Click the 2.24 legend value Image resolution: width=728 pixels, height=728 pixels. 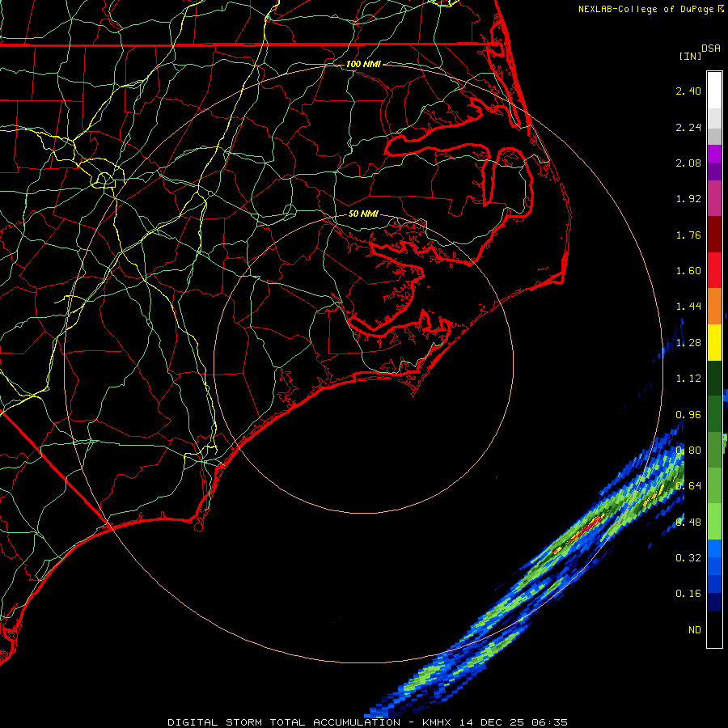click(688, 127)
